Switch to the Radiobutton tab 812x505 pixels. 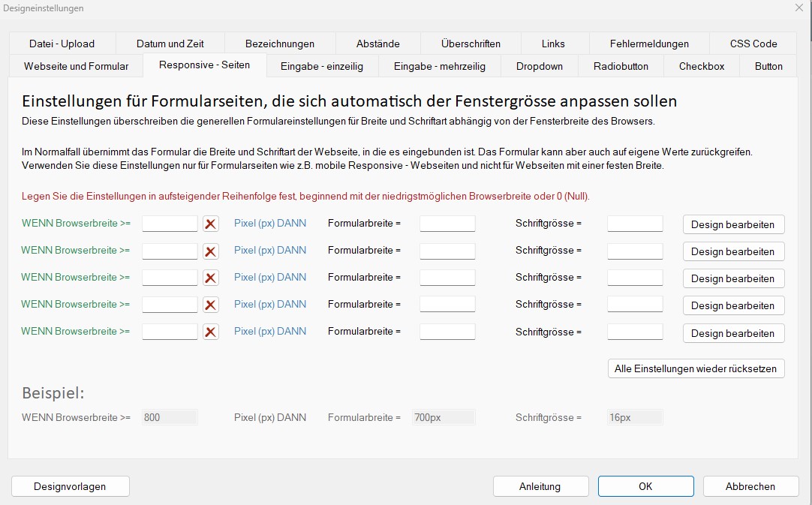tap(621, 66)
